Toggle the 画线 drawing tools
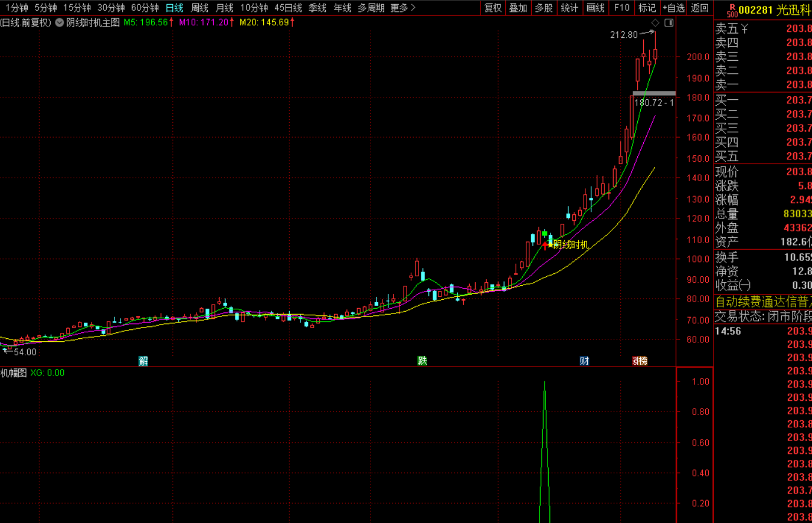 point(595,8)
